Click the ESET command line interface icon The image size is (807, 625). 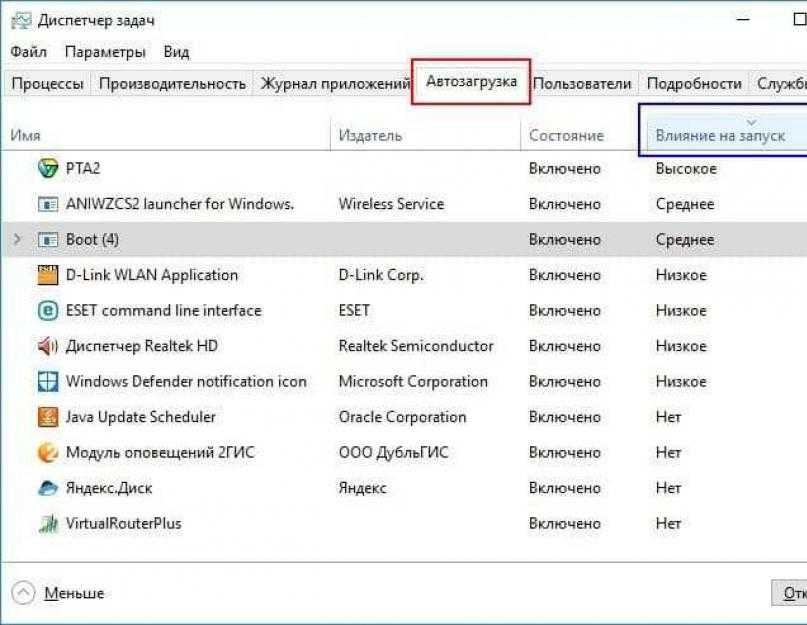point(48,310)
